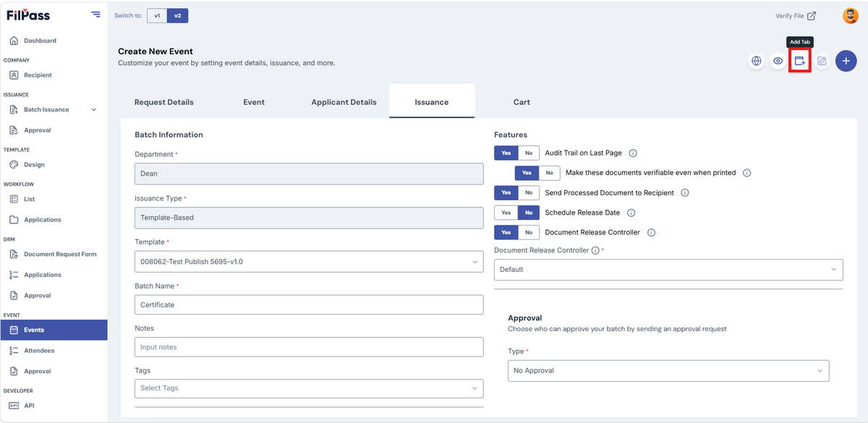Open user profile avatar

(x=850, y=16)
